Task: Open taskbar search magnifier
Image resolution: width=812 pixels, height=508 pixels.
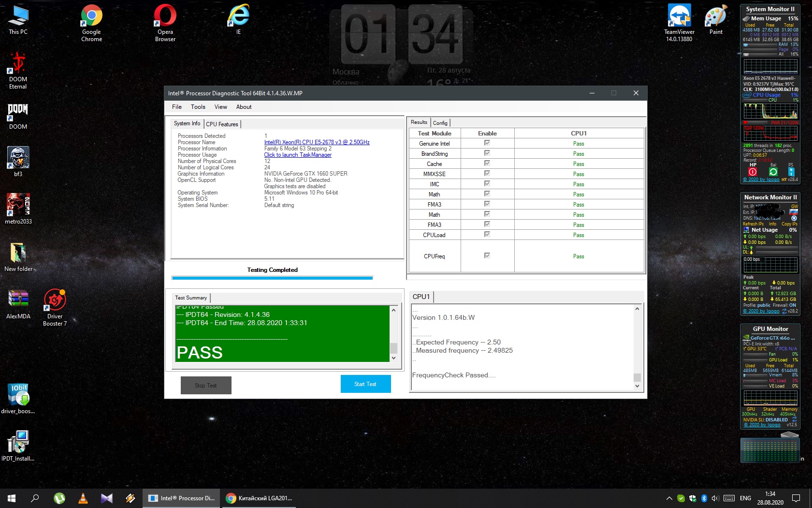Action: (35, 498)
